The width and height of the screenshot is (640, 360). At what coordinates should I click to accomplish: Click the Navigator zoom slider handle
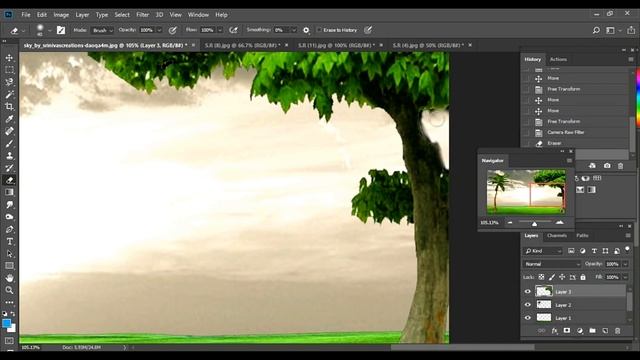pyautogui.click(x=534, y=224)
